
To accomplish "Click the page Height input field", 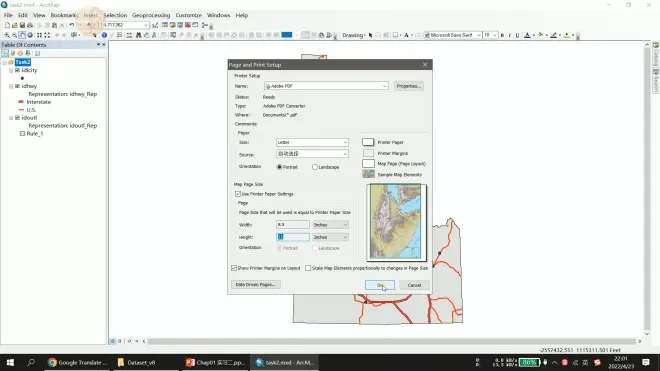I will coord(293,237).
